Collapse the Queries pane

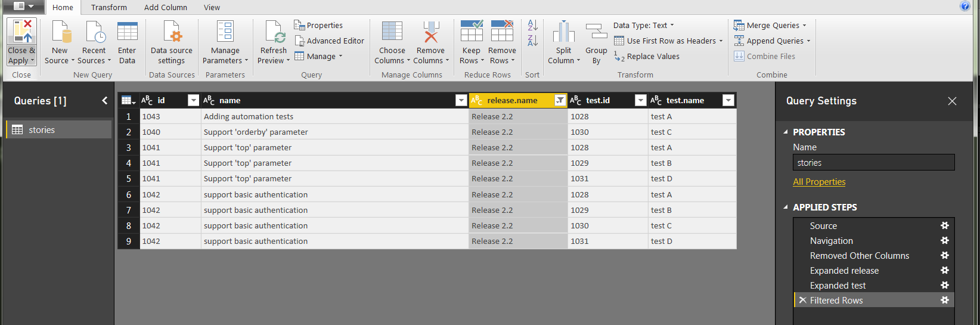point(105,100)
